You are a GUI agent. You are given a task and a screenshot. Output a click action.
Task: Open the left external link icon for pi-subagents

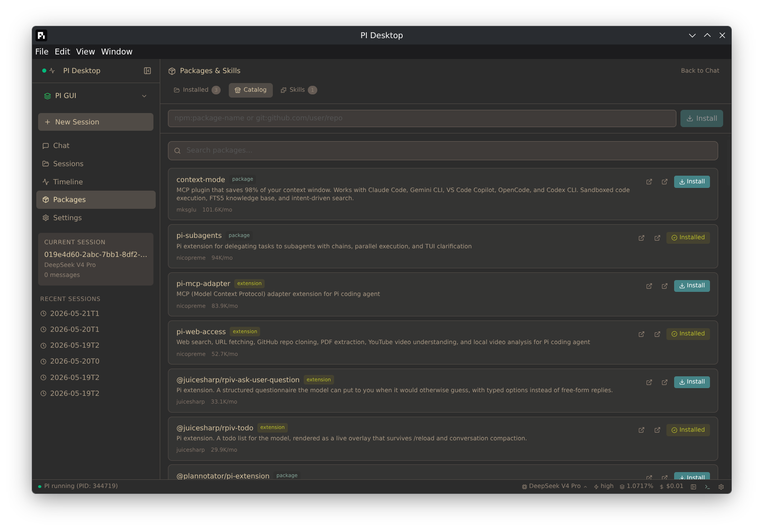(x=641, y=238)
